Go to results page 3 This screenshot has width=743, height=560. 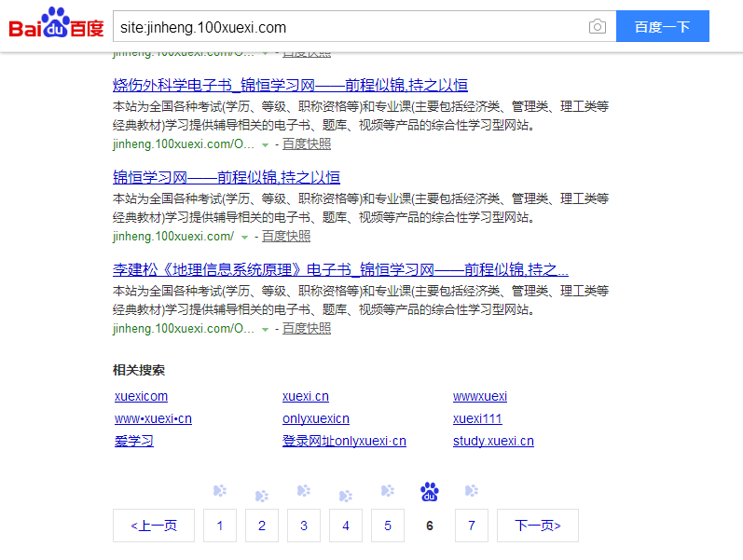point(304,526)
